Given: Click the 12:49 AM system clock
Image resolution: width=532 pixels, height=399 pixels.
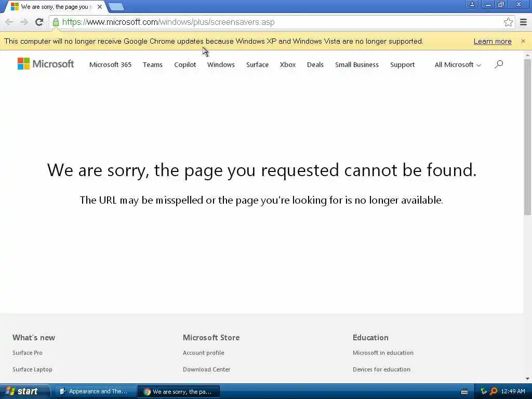Looking at the screenshot, I should click(x=513, y=392).
